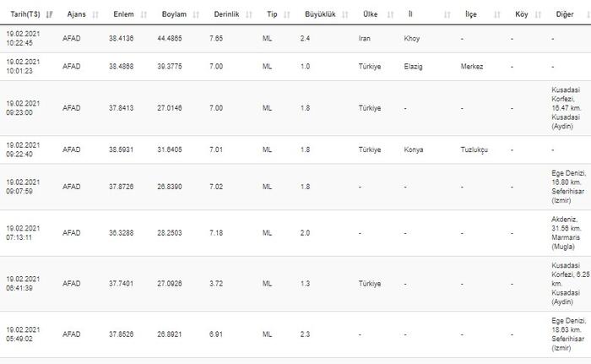Sort the Tip column via icon
Viewport: 591px width, 364px height.
(285, 15)
